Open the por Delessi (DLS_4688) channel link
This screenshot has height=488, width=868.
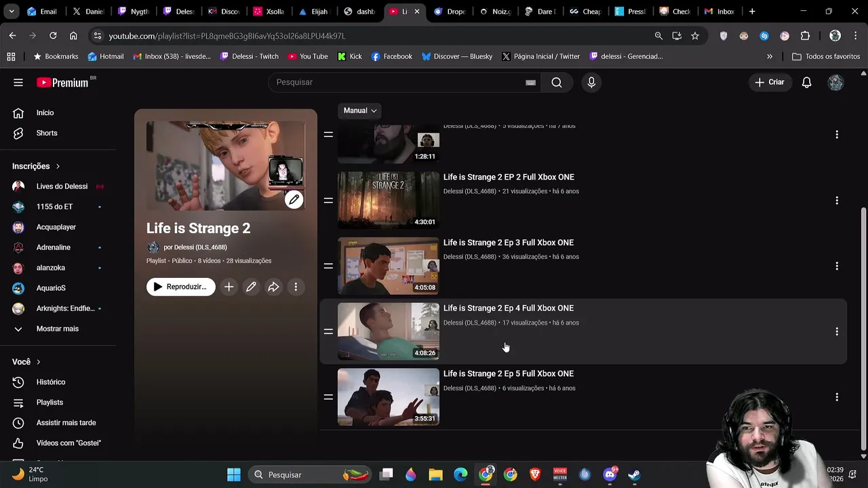[195, 247]
